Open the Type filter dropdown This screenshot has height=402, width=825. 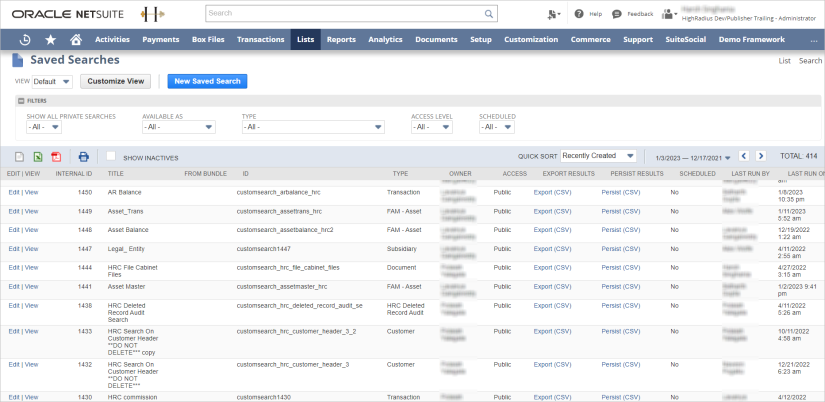click(313, 127)
